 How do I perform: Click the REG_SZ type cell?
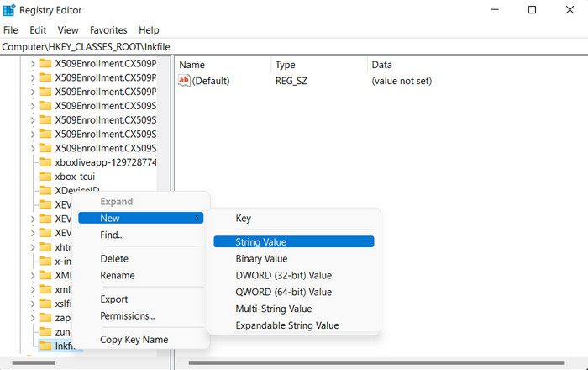click(x=291, y=81)
